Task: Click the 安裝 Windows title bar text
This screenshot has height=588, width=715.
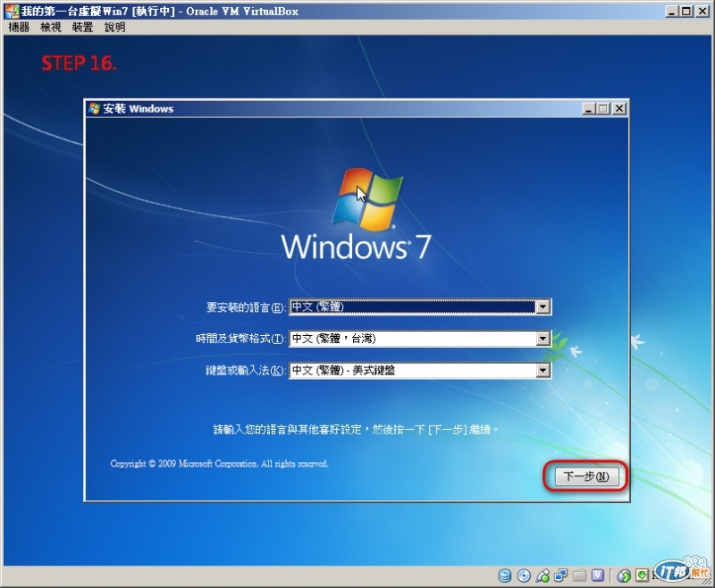Action: point(139,108)
